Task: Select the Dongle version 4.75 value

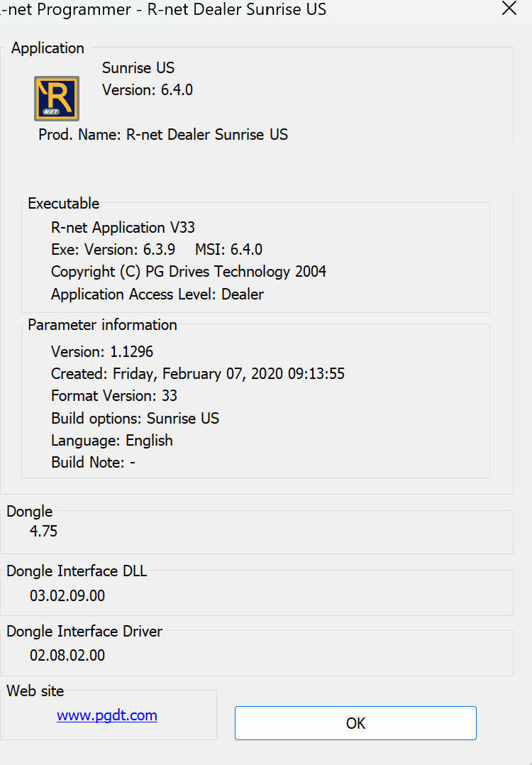Action: point(44,532)
